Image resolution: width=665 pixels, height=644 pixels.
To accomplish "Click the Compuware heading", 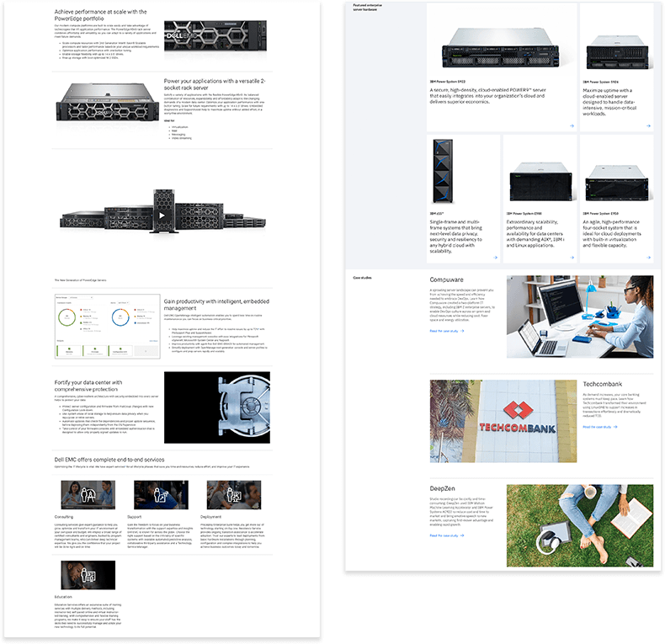I will (x=447, y=279).
